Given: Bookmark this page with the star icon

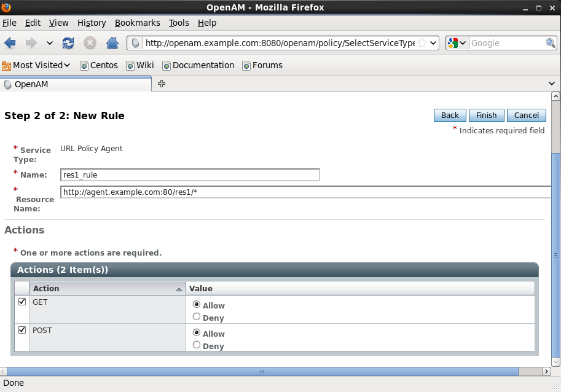Looking at the screenshot, I should click(x=422, y=43).
